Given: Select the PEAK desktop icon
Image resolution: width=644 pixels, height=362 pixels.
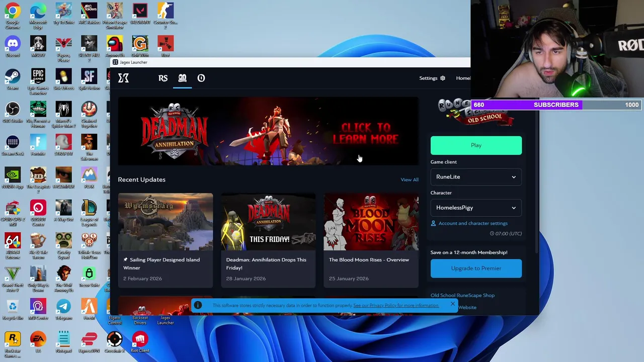Looking at the screenshot, I should coord(89,178).
